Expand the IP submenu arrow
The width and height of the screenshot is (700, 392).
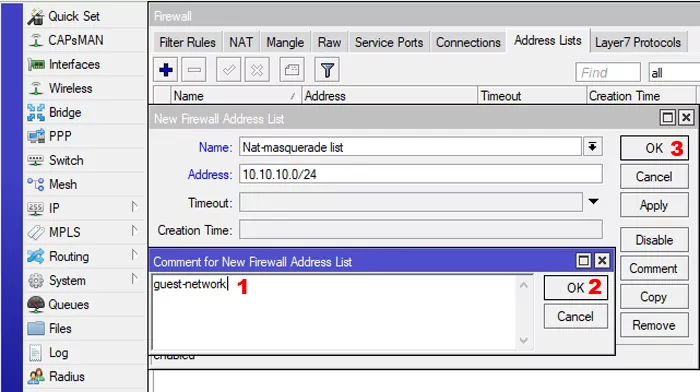[x=134, y=207]
